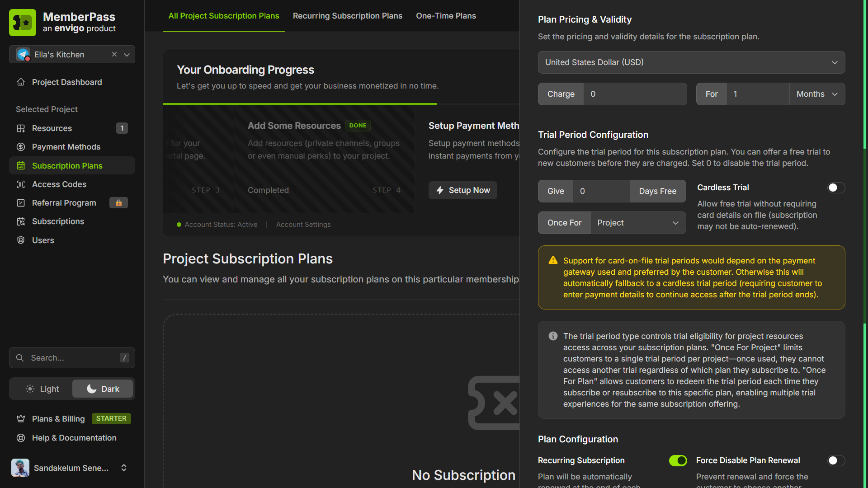This screenshot has width=868, height=488.
Task: Open the Months duration dropdown
Action: [816, 94]
